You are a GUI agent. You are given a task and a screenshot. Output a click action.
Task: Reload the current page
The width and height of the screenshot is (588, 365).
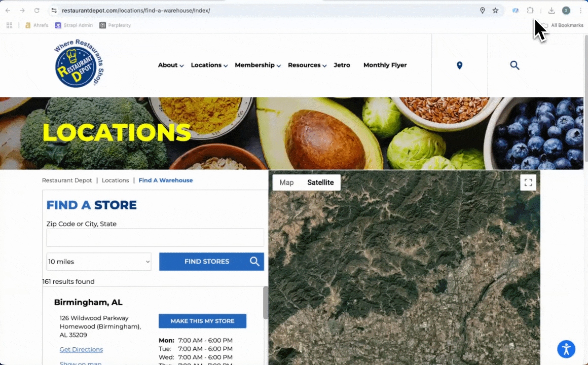36,11
